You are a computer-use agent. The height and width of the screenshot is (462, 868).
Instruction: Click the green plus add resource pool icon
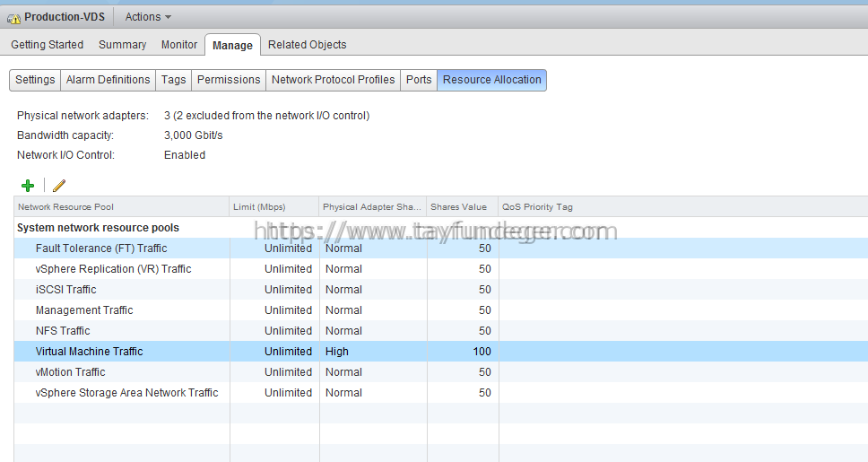coord(28,186)
